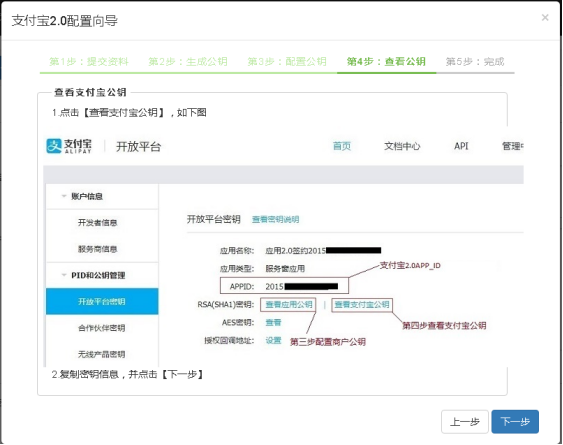The height and width of the screenshot is (445, 563).
Task: Select 合作伙伴密钥 in the sidebar
Action: tap(102, 328)
